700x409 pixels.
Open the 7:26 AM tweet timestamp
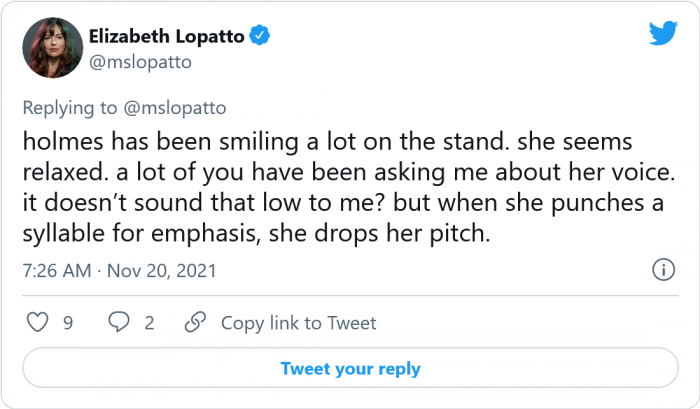(54, 271)
